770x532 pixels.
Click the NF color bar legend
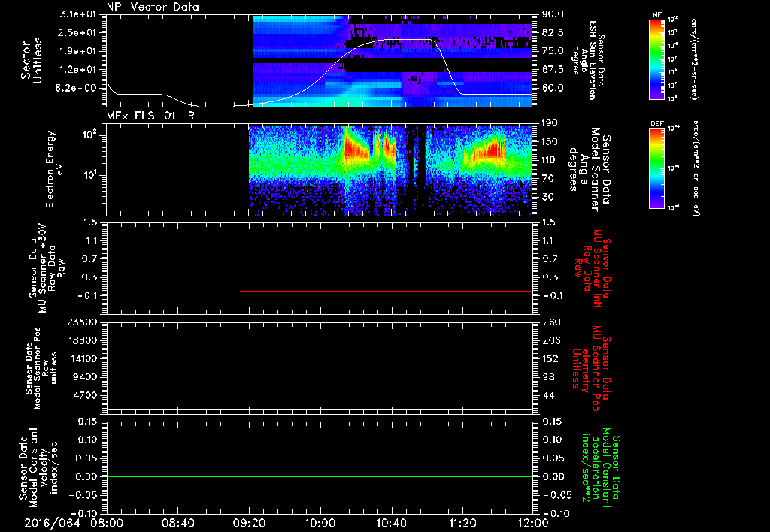[656, 59]
